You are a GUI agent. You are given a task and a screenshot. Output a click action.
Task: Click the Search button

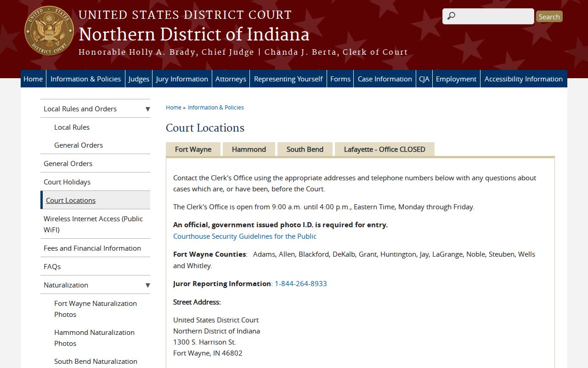coord(549,17)
